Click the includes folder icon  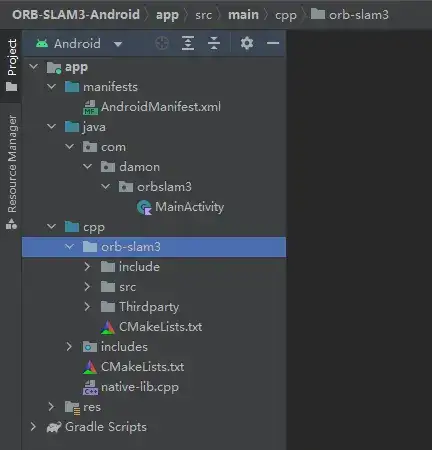[90, 347]
